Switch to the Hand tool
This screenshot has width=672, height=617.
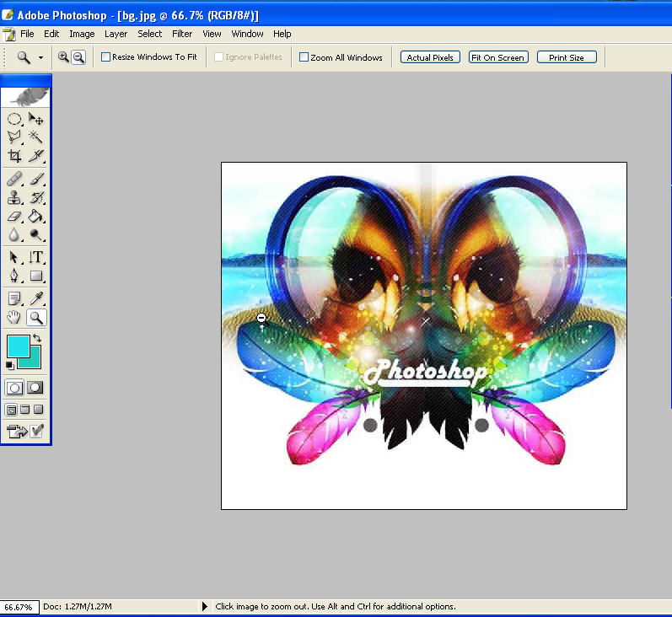pos(14,318)
